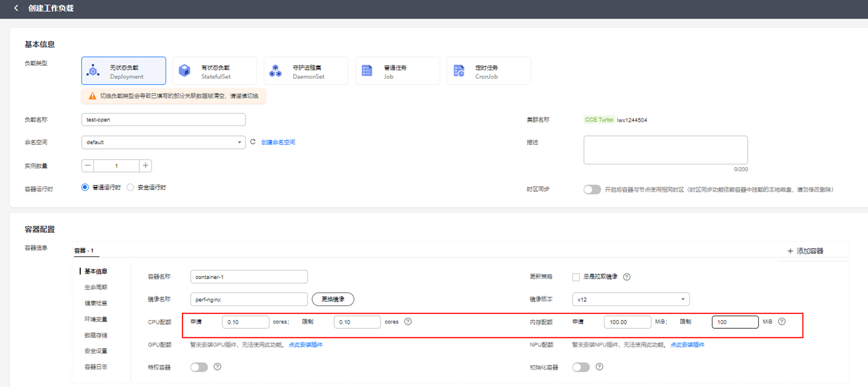Select the 定时任务 CronJob workload icon
The width and height of the screenshot is (868, 387).
459,71
